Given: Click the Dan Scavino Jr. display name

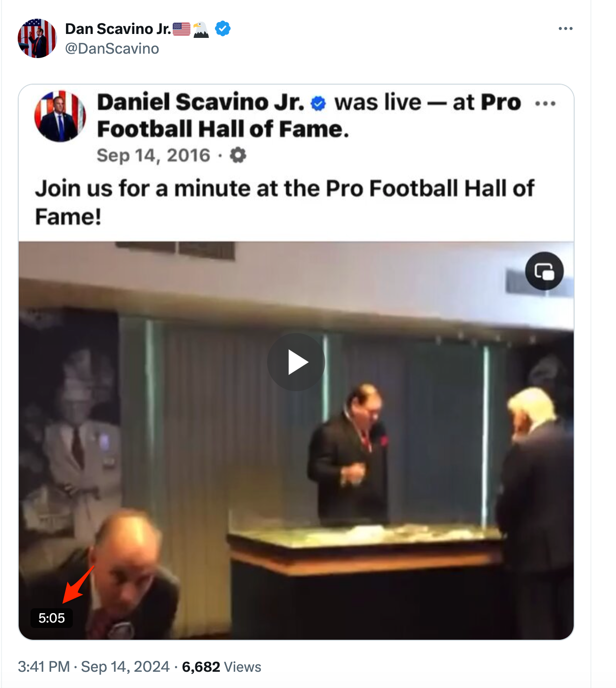Looking at the screenshot, I should coord(118,29).
